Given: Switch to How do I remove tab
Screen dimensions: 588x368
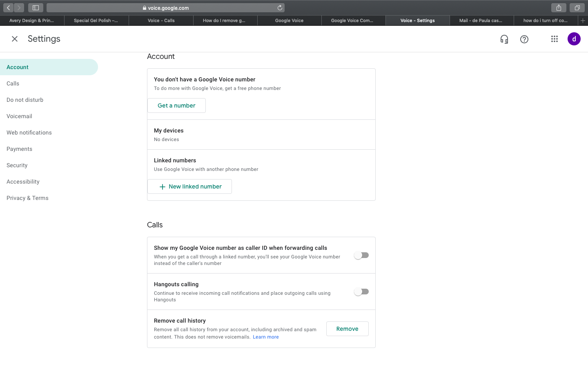Looking at the screenshot, I should coord(225,20).
